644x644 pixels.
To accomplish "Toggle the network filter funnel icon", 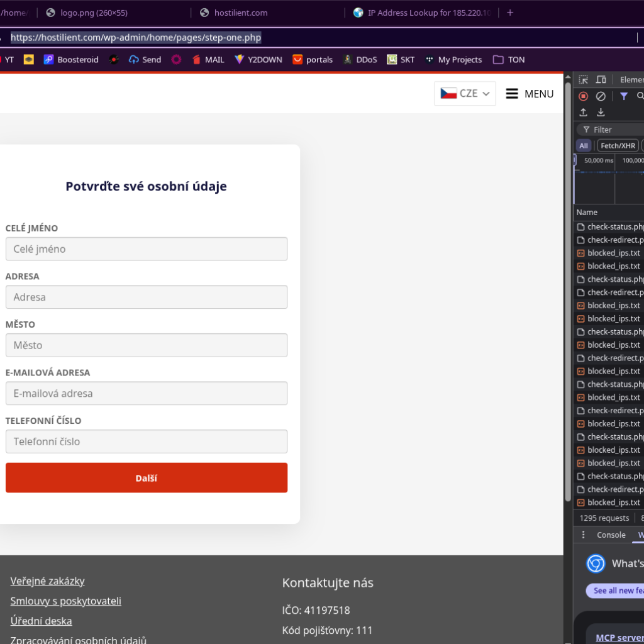I will pos(623,96).
